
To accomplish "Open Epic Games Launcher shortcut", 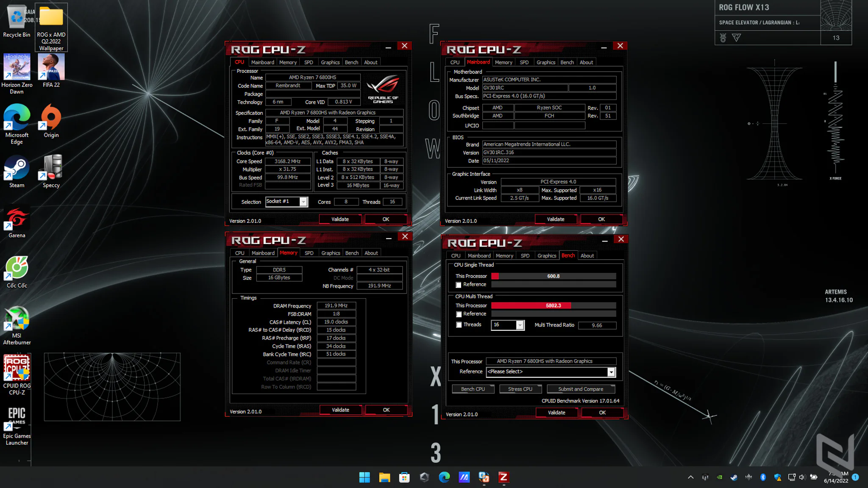I will pos(17,426).
